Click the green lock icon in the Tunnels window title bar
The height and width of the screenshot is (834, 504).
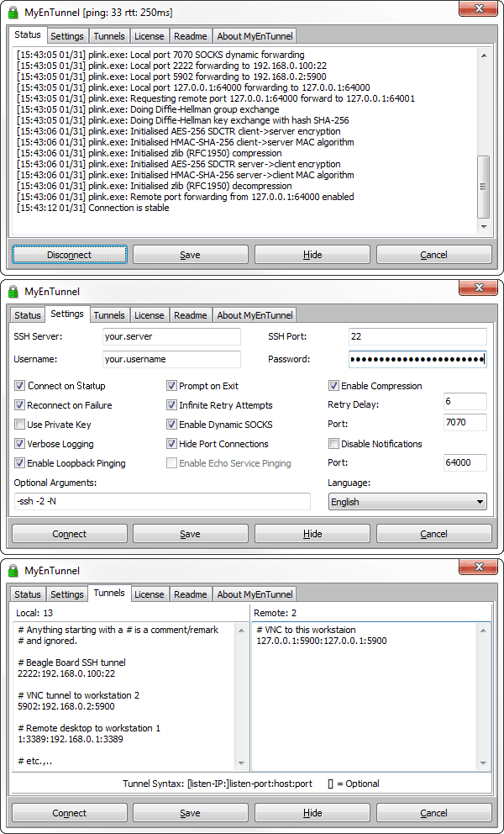(x=13, y=571)
